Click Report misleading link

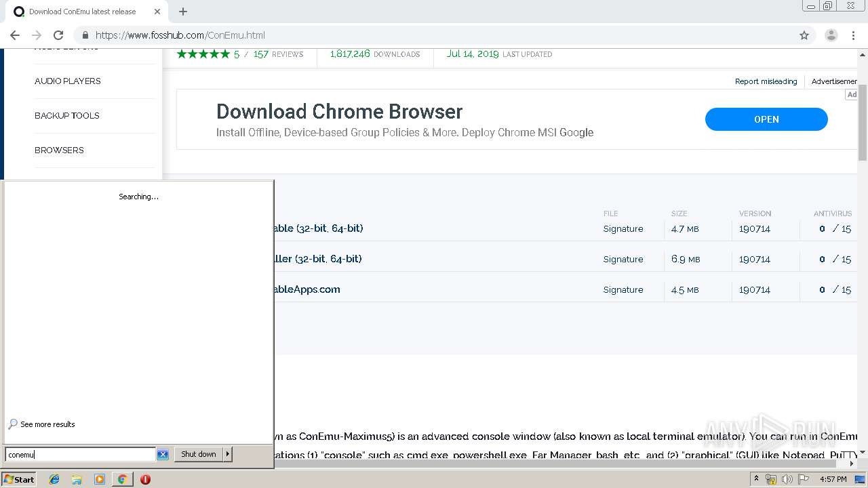click(x=766, y=81)
